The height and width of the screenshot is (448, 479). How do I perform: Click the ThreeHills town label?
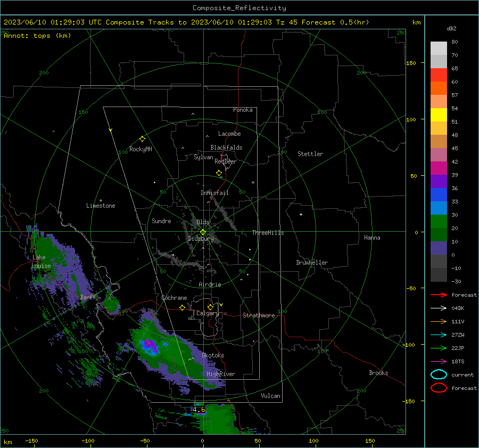click(268, 233)
